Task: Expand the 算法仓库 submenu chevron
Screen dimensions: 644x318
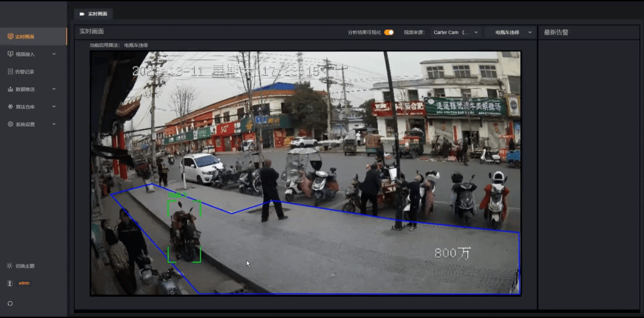Action: pos(54,107)
